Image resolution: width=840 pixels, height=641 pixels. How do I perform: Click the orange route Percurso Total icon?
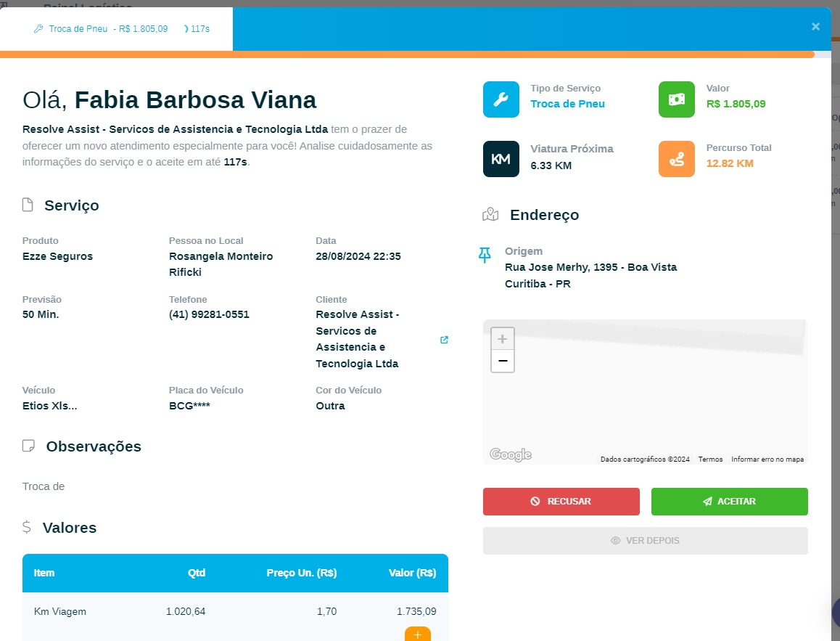tap(677, 159)
